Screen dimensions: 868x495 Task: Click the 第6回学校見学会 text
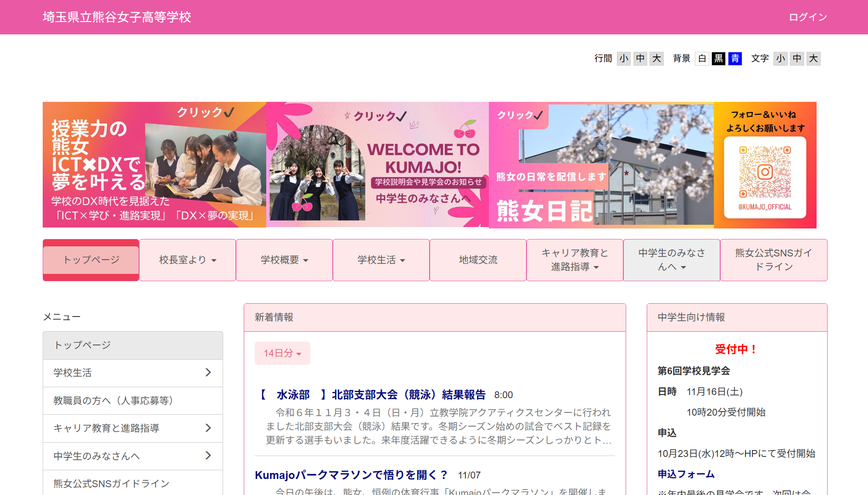click(x=694, y=371)
